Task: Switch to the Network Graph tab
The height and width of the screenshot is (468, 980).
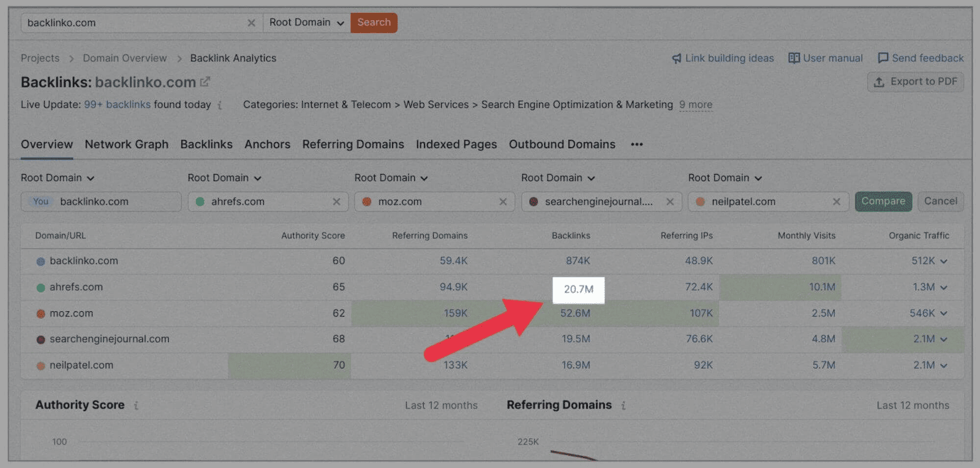Action: click(x=126, y=145)
